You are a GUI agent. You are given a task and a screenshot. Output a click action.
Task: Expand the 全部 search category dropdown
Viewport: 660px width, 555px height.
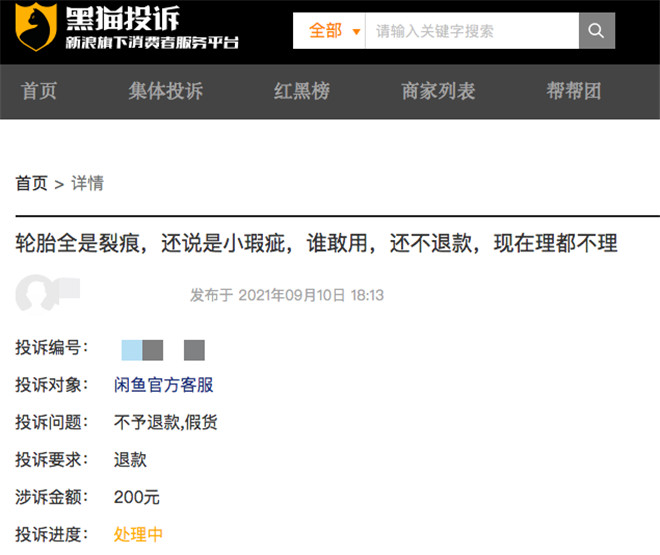coord(328,31)
